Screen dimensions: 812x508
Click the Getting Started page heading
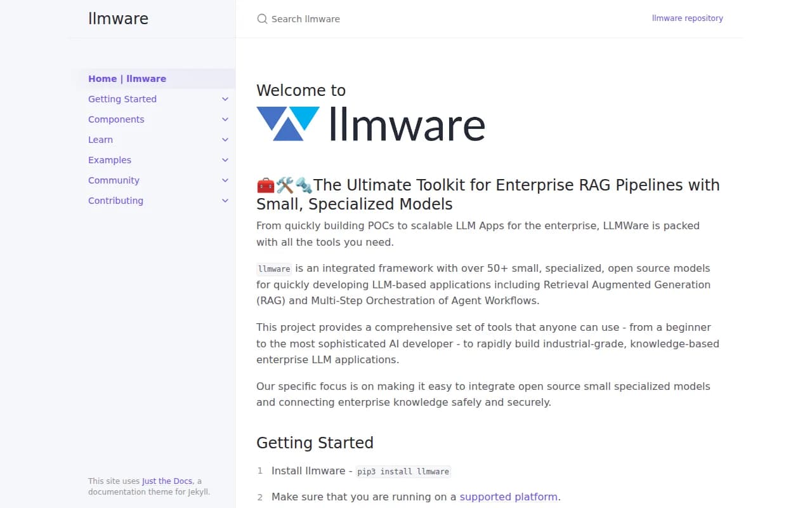tap(315, 443)
